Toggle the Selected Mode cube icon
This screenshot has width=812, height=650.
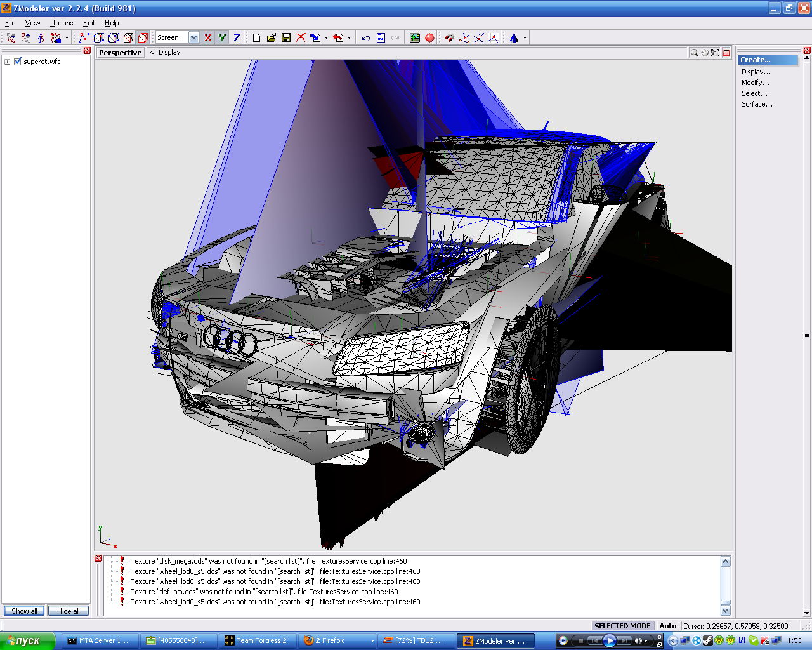click(x=143, y=37)
